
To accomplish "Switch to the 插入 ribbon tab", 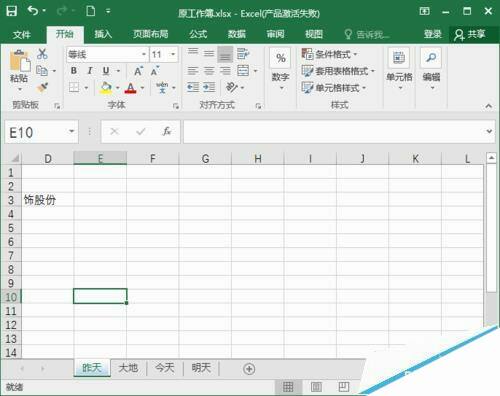I will tap(103, 34).
